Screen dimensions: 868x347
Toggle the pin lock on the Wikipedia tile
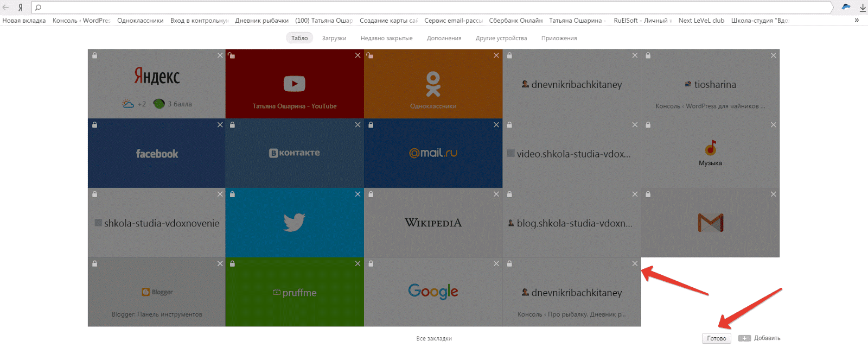(371, 194)
